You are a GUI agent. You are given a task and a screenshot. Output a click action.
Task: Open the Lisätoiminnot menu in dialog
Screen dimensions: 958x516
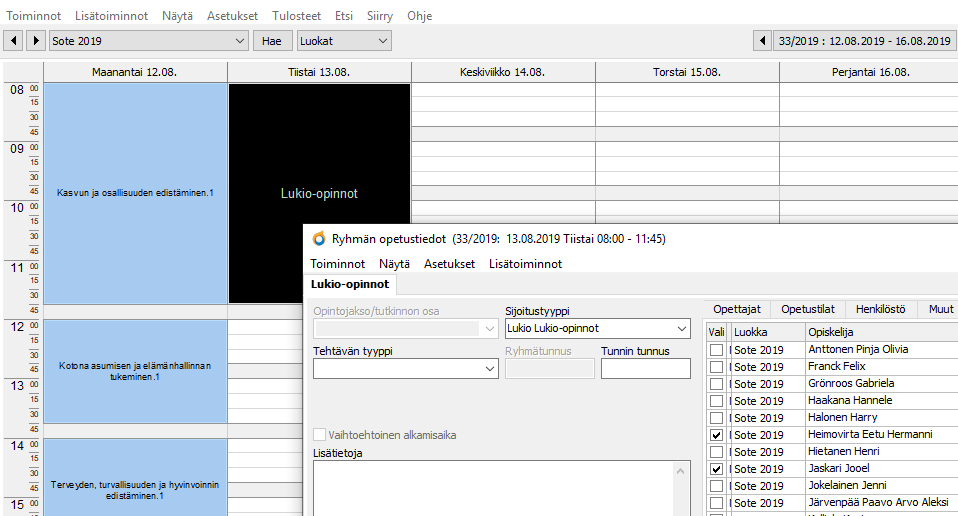[525, 264]
